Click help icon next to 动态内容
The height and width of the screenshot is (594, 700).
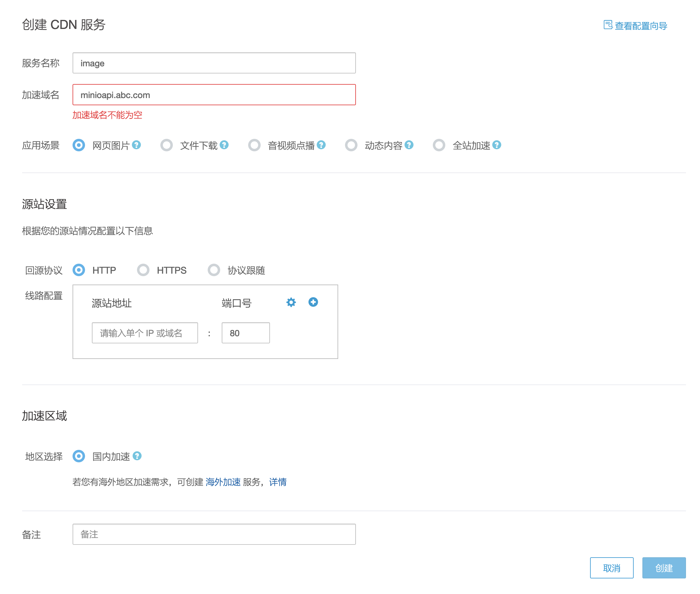(x=409, y=145)
